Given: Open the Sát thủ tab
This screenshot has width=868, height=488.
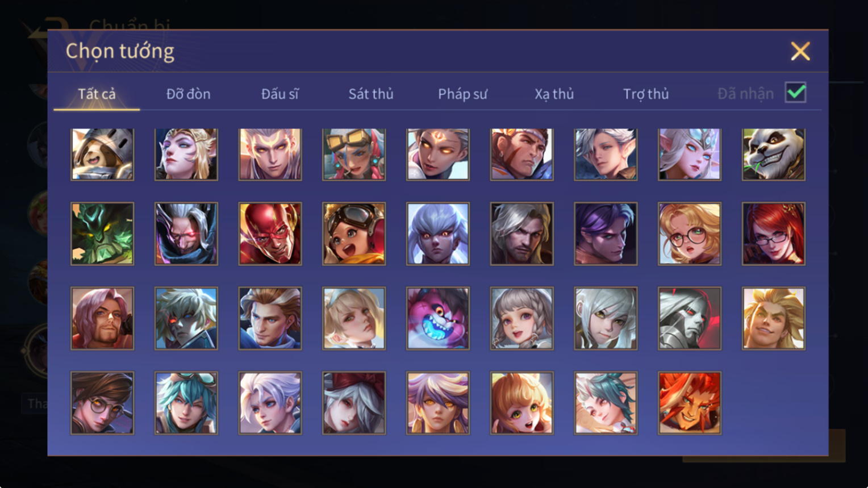Looking at the screenshot, I should (x=371, y=94).
